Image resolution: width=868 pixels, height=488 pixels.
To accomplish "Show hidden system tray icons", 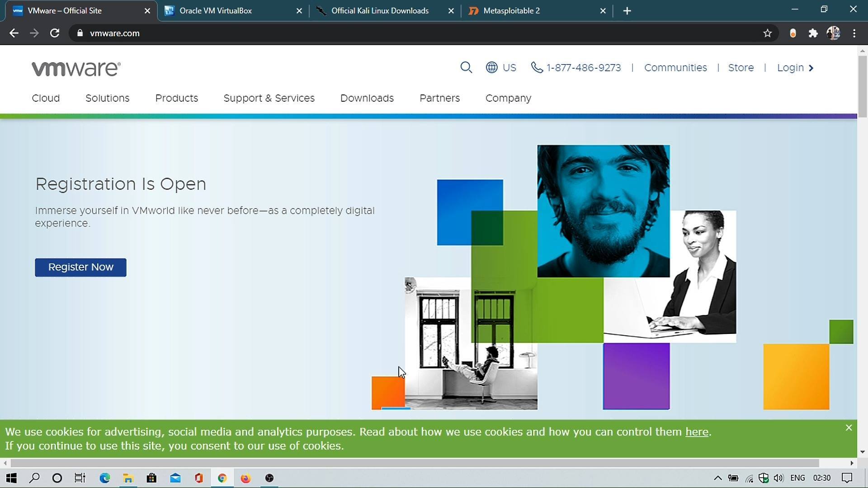I will pos(717,478).
